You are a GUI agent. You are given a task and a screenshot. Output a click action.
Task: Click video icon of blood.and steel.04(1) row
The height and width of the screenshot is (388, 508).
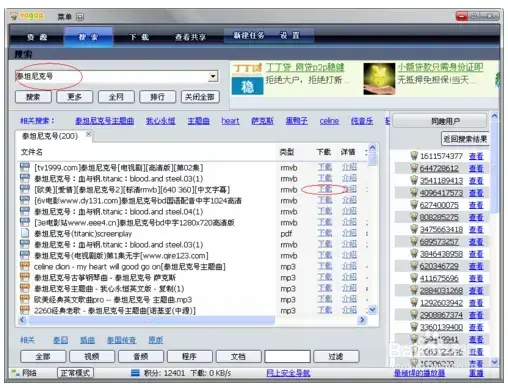[x=25, y=211]
